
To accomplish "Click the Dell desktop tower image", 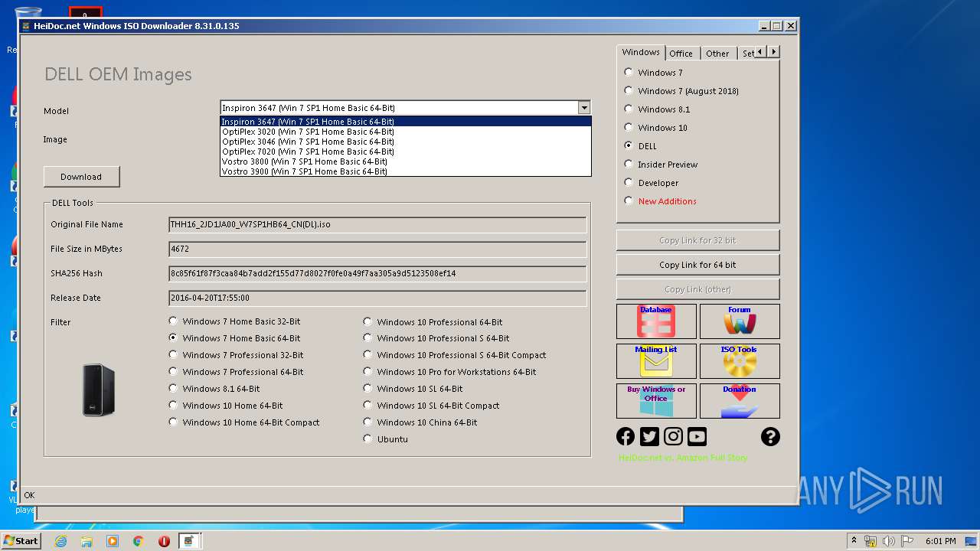I will tap(99, 390).
